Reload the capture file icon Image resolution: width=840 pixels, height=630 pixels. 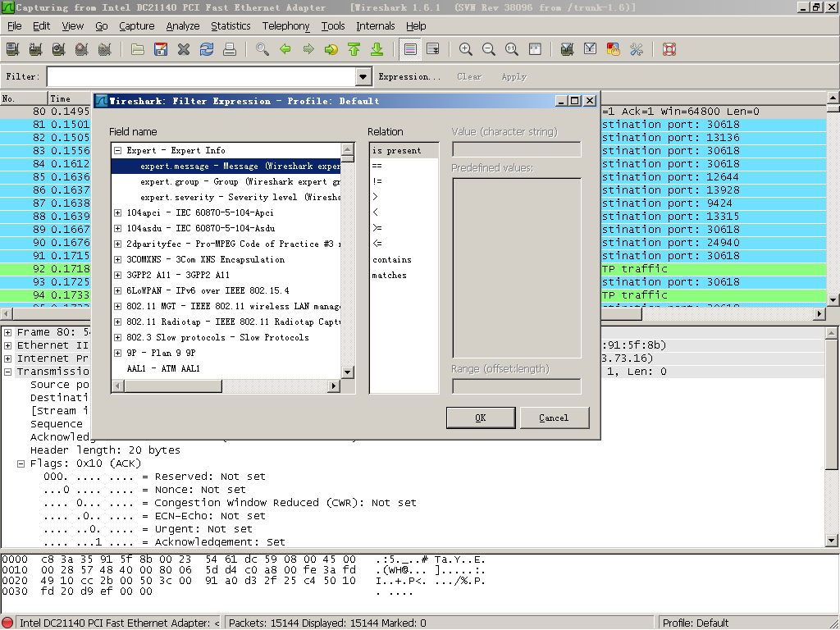pos(207,49)
